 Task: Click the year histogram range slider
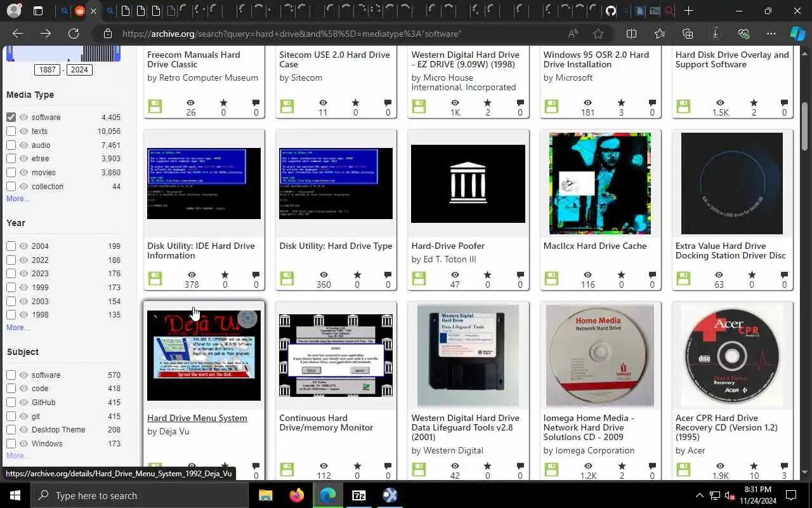point(63,55)
